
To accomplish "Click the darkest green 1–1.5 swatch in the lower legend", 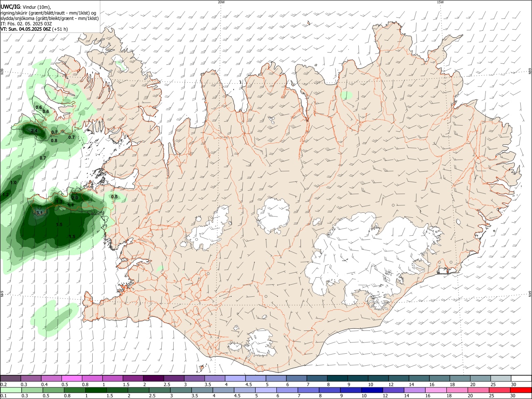I will (x=96, y=390).
